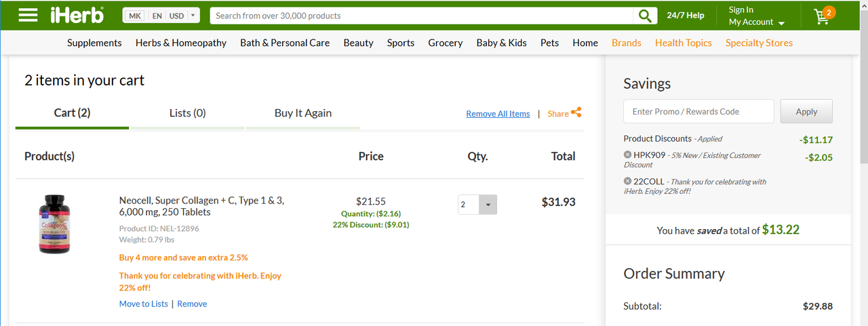This screenshot has height=326, width=868.
Task: Remove the HPK909 promo code
Action: 628,155
